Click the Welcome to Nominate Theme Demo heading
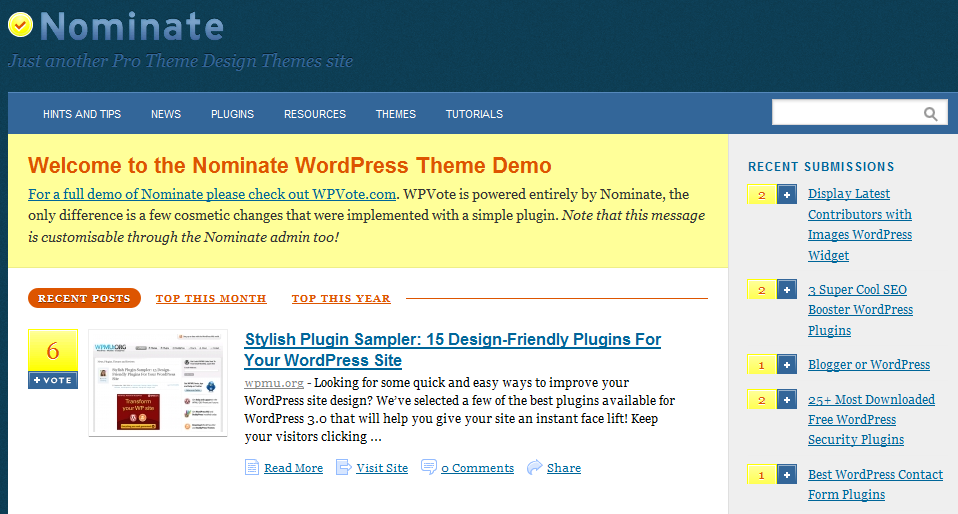The width and height of the screenshot is (958, 514). click(290, 166)
